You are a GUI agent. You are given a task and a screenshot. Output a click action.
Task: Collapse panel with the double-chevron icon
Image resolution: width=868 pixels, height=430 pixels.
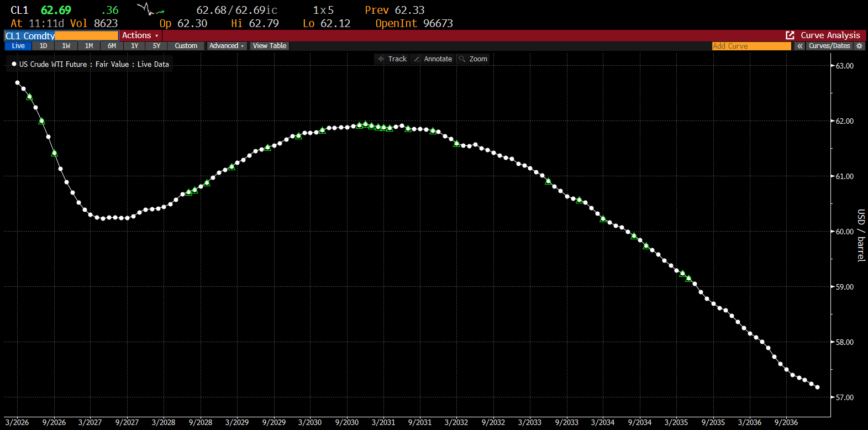click(x=800, y=46)
